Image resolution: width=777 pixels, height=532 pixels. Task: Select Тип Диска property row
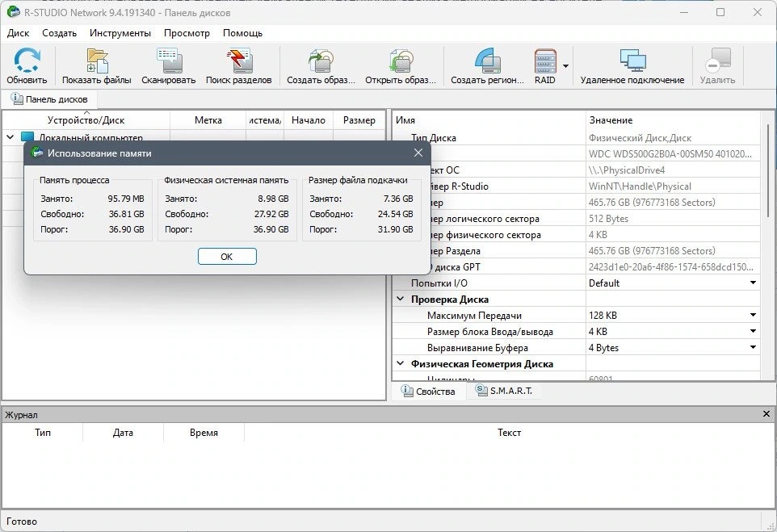(577, 138)
